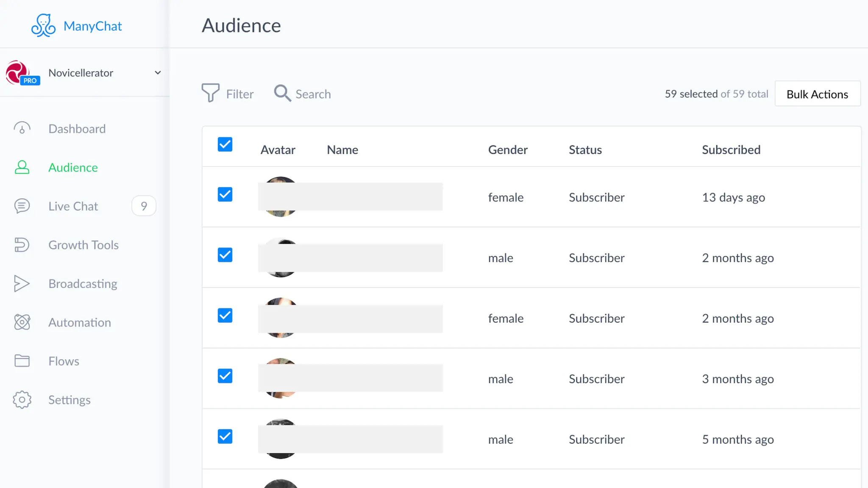Click the Filter label
Image resolution: width=868 pixels, height=488 pixels.
click(240, 94)
